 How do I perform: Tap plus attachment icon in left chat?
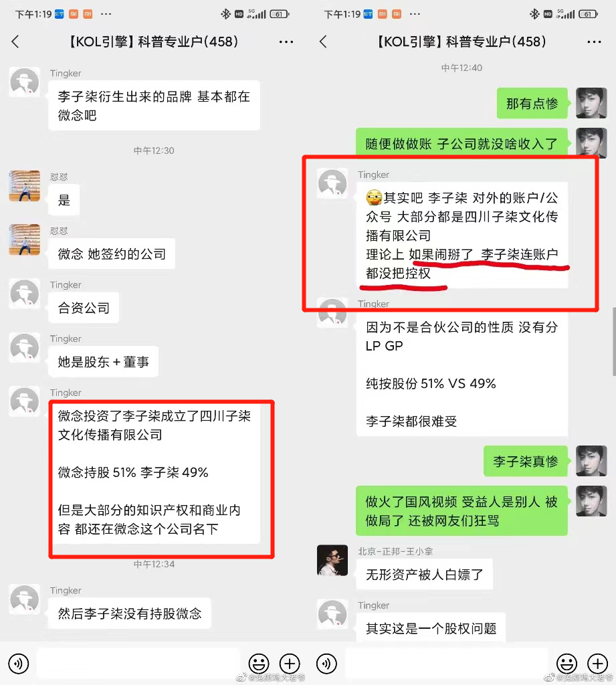(x=289, y=664)
